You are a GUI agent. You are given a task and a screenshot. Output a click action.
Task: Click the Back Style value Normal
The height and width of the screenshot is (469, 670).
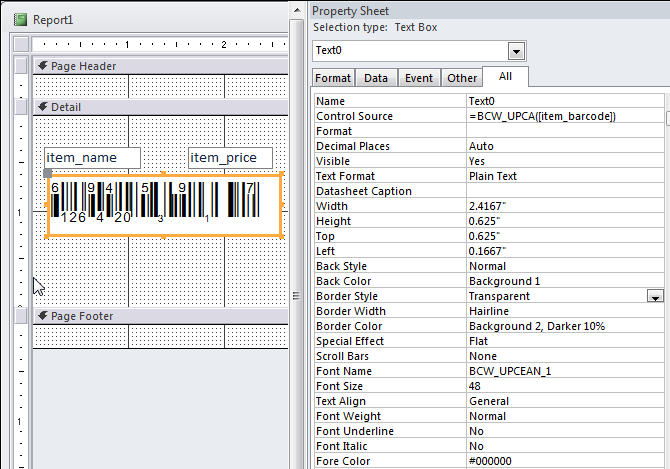coord(565,266)
